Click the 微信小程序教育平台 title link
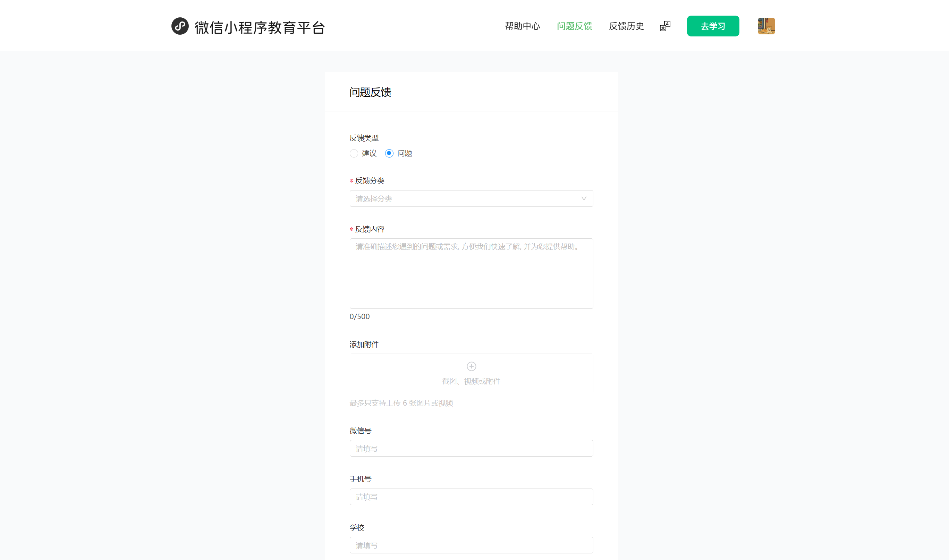This screenshot has height=560, width=949. 259,27
